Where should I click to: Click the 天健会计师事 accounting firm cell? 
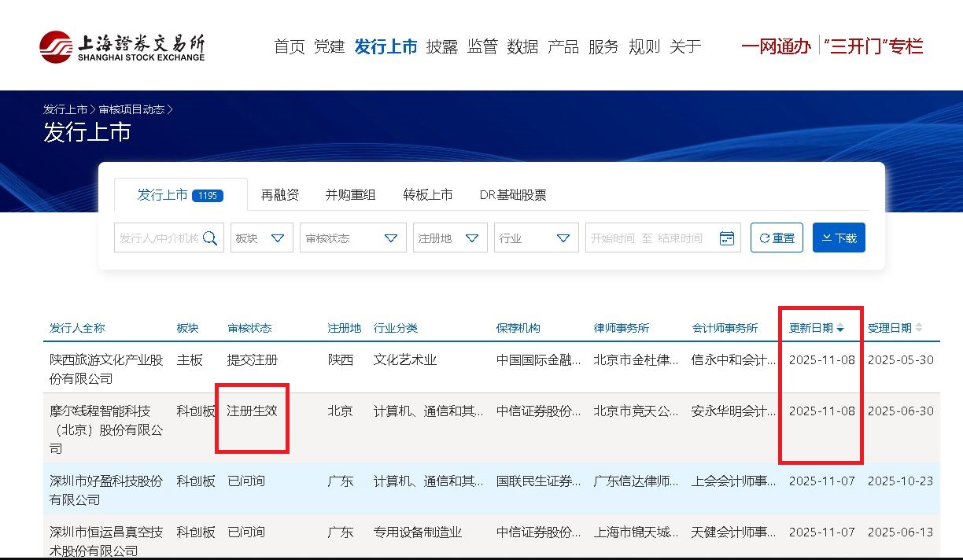pyautogui.click(x=734, y=532)
